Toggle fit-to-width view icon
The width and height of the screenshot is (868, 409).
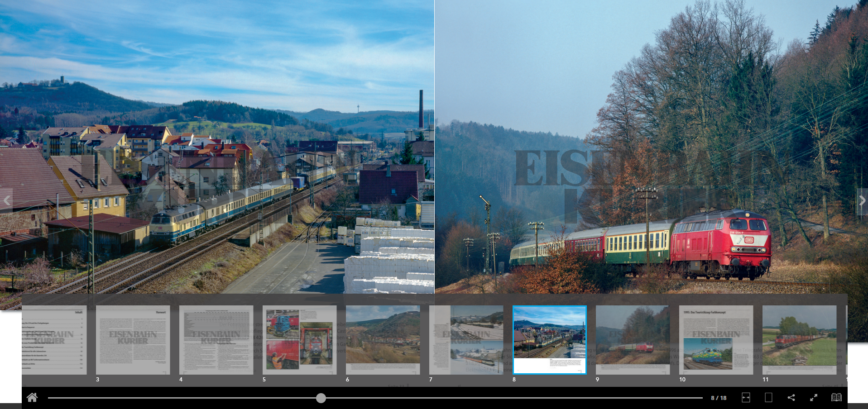(x=746, y=398)
